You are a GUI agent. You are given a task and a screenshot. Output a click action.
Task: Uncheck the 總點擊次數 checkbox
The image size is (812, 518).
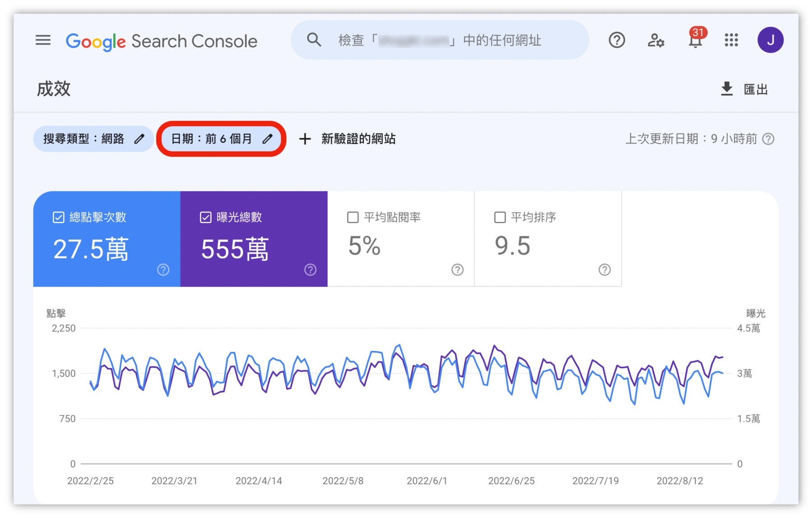tap(59, 217)
